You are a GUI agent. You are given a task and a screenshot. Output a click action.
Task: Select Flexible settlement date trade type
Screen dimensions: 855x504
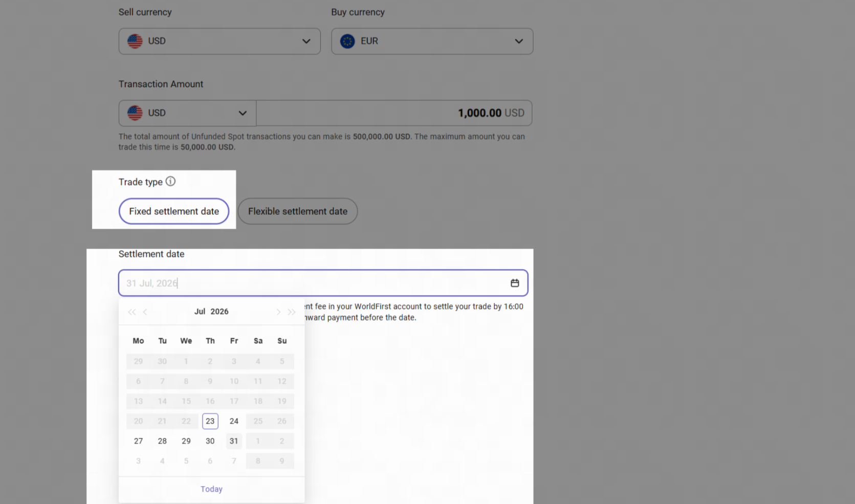[x=298, y=211]
